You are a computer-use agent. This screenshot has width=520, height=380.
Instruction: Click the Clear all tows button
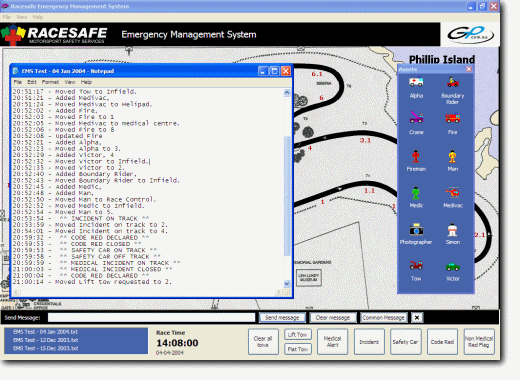(x=263, y=342)
